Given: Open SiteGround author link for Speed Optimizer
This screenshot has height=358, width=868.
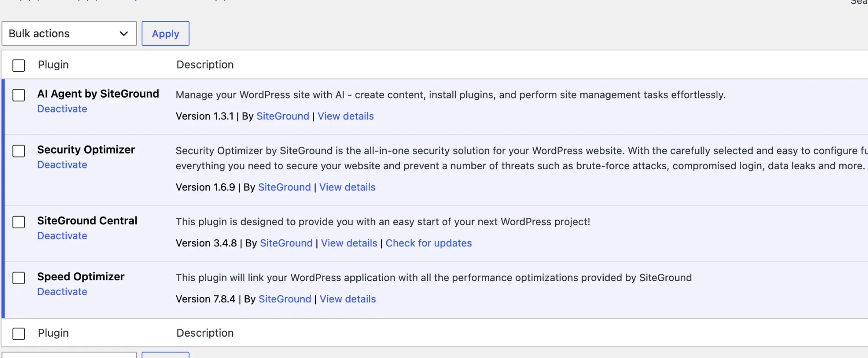Looking at the screenshot, I should pos(285,299).
